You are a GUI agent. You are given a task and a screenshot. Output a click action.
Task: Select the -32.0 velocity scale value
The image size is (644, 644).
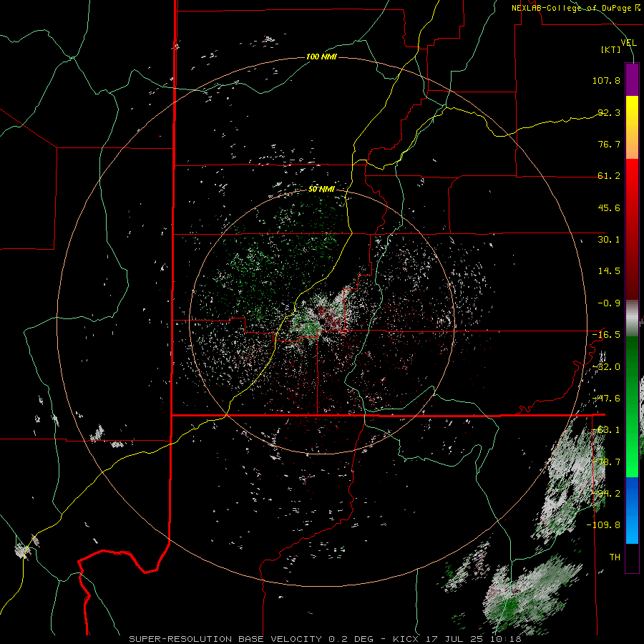606,367
